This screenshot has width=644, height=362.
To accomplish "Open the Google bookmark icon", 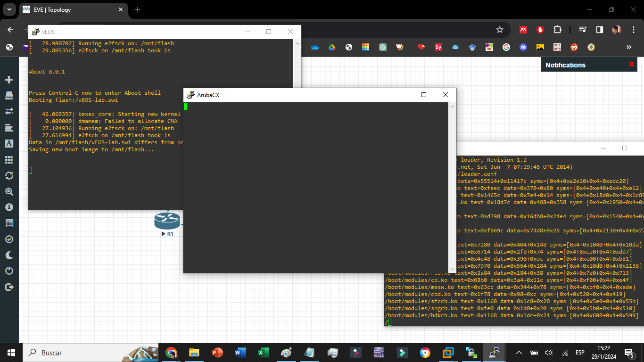I will (x=506, y=47).
